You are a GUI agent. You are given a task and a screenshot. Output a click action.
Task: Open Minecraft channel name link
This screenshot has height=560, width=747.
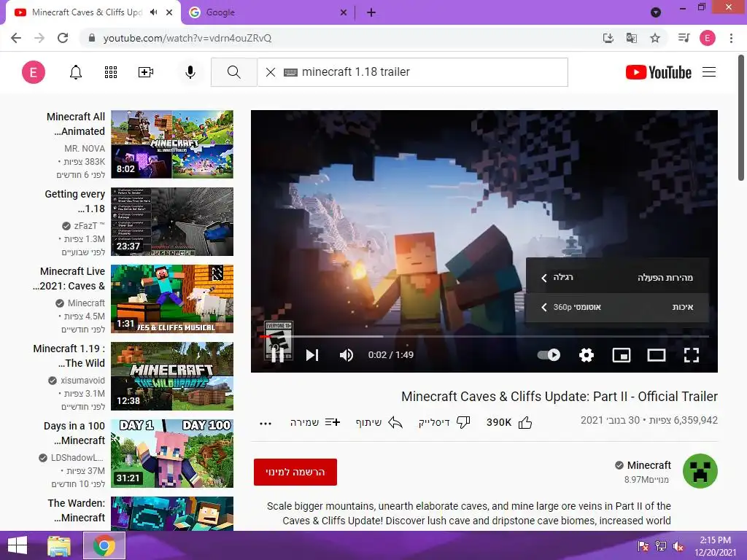[x=649, y=465]
